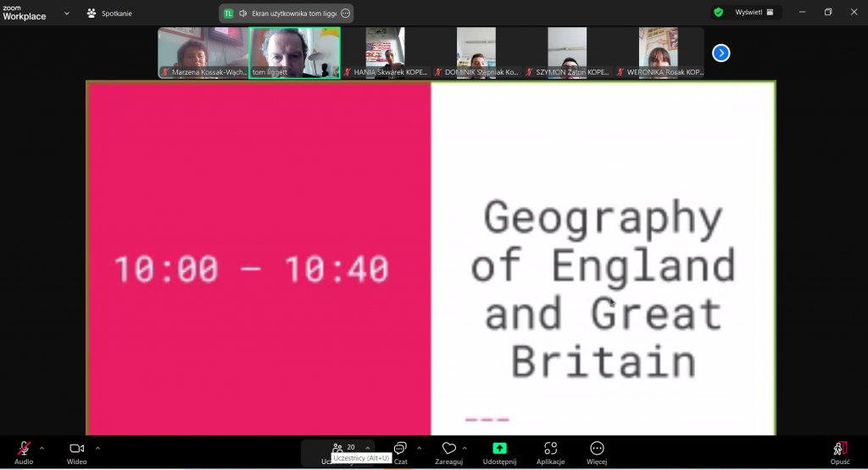868x470 pixels.
Task: Restore down the Zoom window
Action: coord(828,12)
